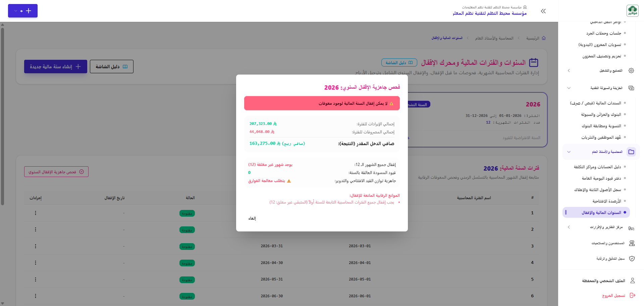The height and width of the screenshot is (306, 644).
Task: Click the general ledger accounting folder icon
Action: point(631,152)
